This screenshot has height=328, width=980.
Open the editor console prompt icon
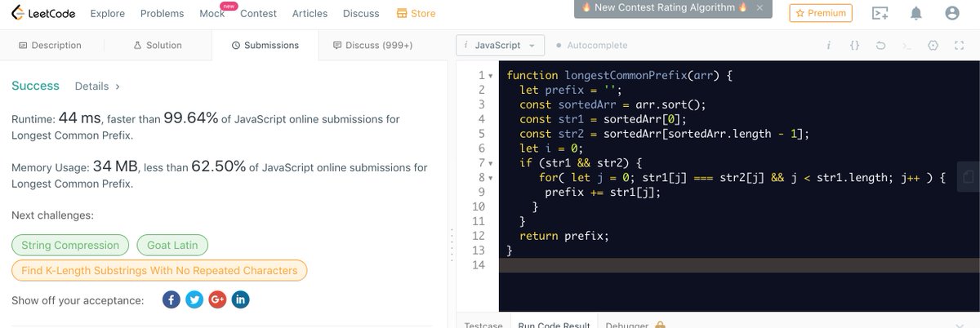pos(906,46)
